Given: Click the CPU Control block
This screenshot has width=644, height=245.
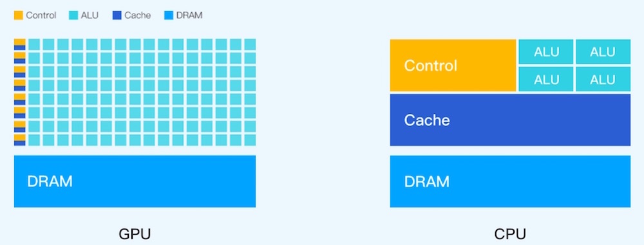Looking at the screenshot, I should tap(453, 65).
